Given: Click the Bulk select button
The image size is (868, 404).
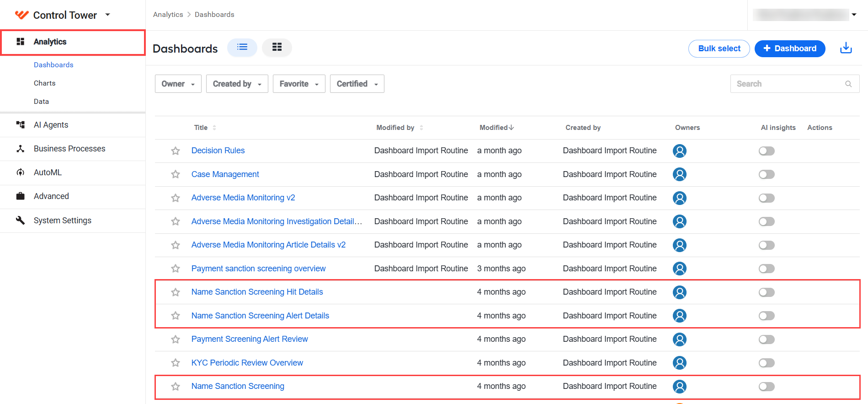Looking at the screenshot, I should point(719,48).
